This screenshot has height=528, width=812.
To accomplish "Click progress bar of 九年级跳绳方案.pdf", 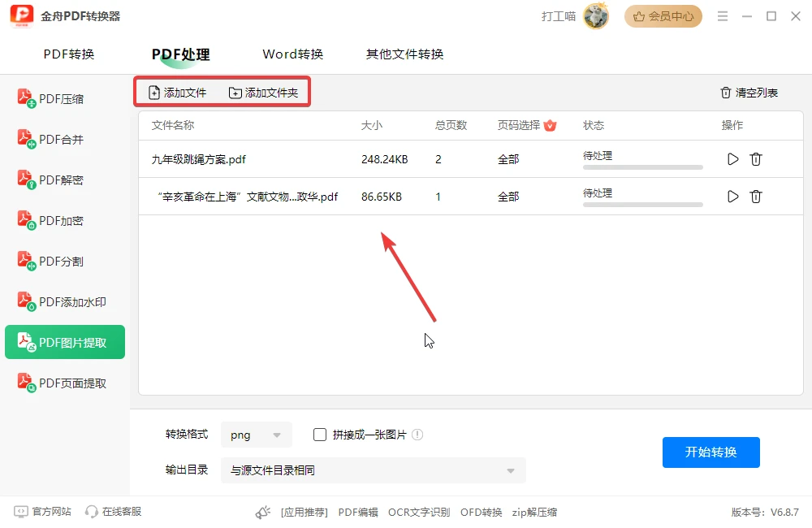I will [x=642, y=167].
